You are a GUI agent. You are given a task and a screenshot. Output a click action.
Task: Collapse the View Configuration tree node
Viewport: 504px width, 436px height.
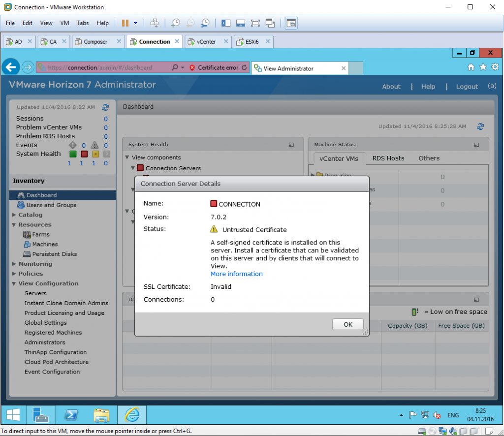14,283
